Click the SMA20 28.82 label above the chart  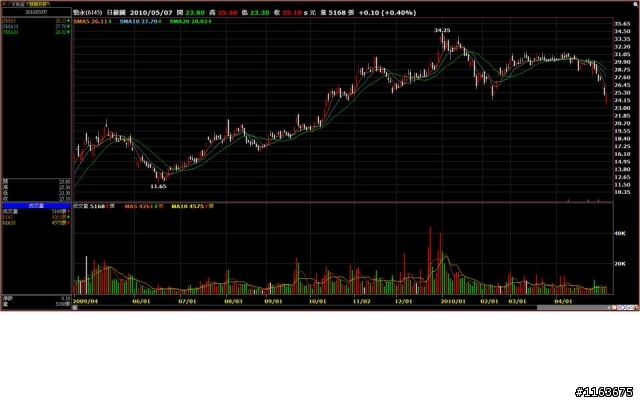pyautogui.click(x=190, y=21)
